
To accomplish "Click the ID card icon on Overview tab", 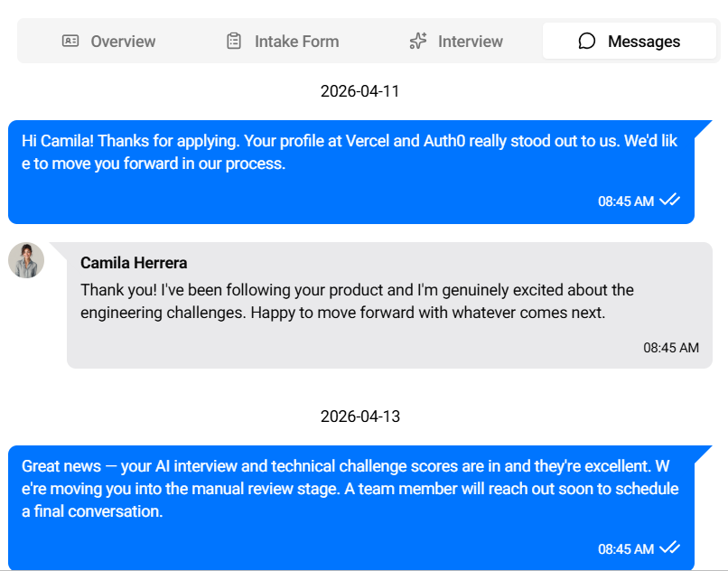I will click(x=70, y=41).
